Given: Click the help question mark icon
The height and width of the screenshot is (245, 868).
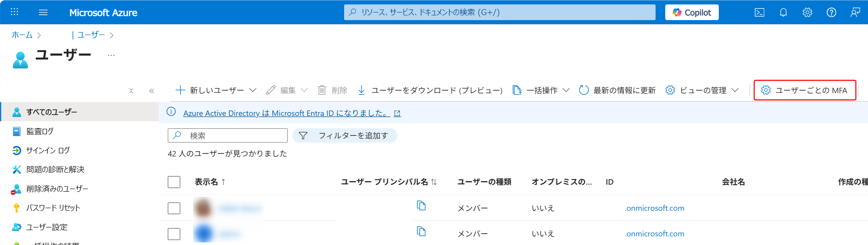Looking at the screenshot, I should click(x=831, y=13).
